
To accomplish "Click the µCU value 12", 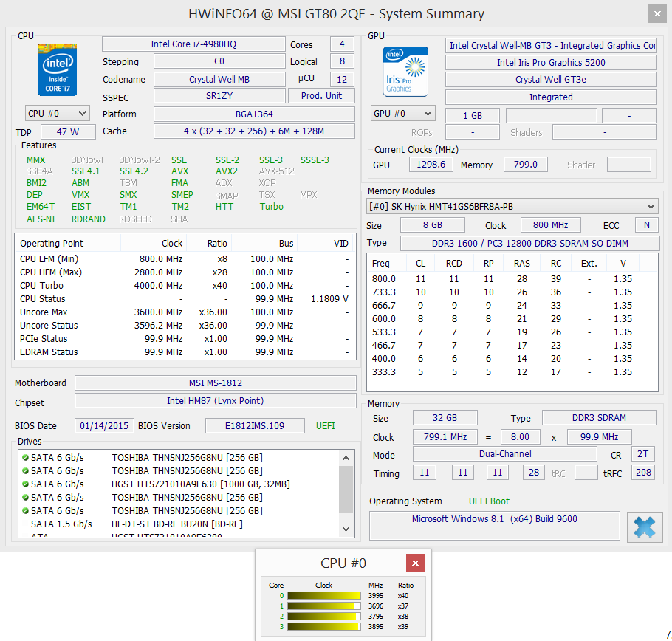I will coord(342,79).
